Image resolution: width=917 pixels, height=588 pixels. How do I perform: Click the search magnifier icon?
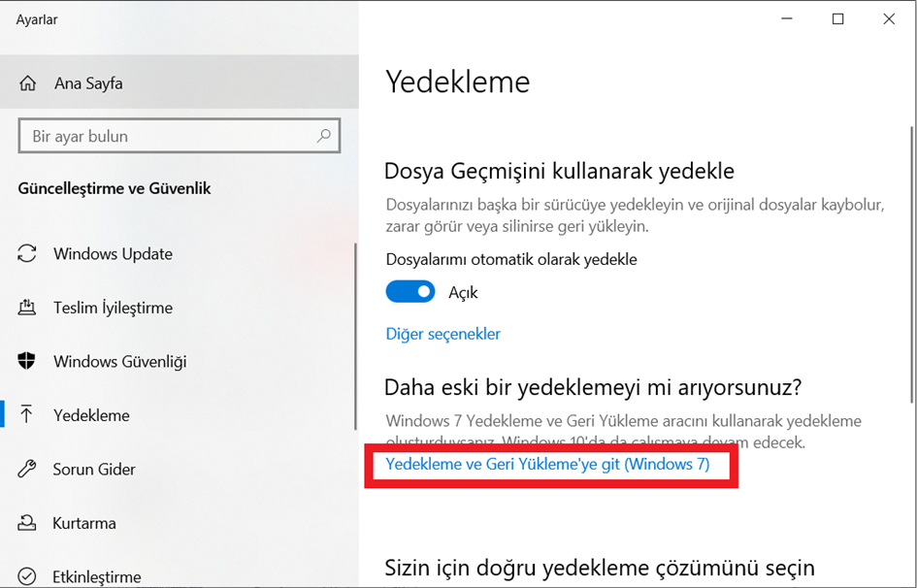point(323,136)
